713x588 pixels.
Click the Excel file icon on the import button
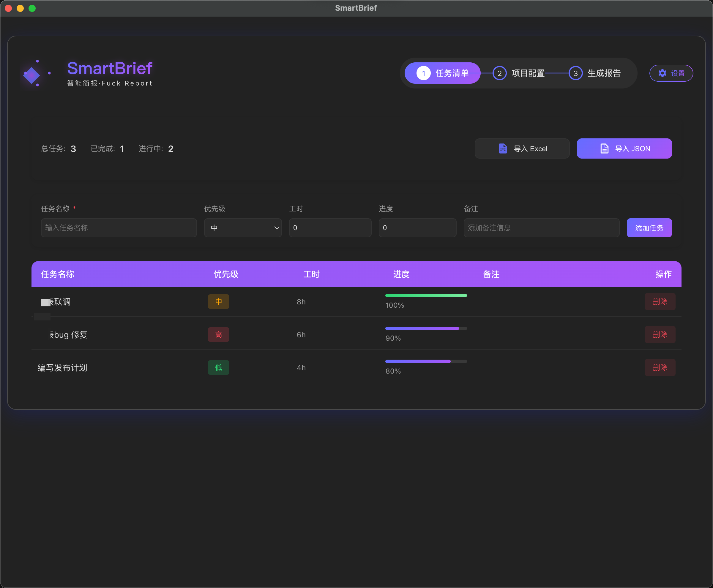[503, 149]
